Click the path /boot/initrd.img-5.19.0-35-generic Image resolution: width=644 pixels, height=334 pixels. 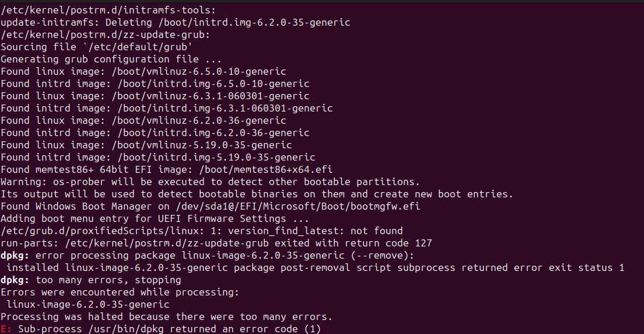click(x=216, y=157)
